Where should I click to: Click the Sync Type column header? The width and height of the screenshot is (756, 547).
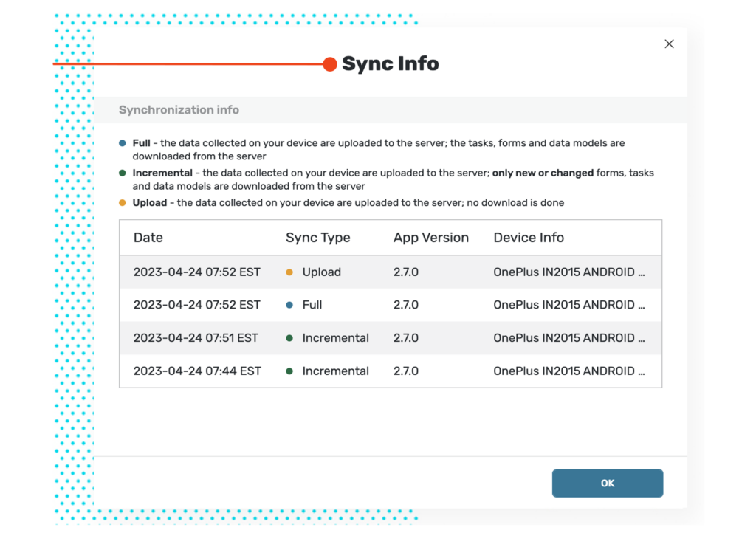[318, 237]
